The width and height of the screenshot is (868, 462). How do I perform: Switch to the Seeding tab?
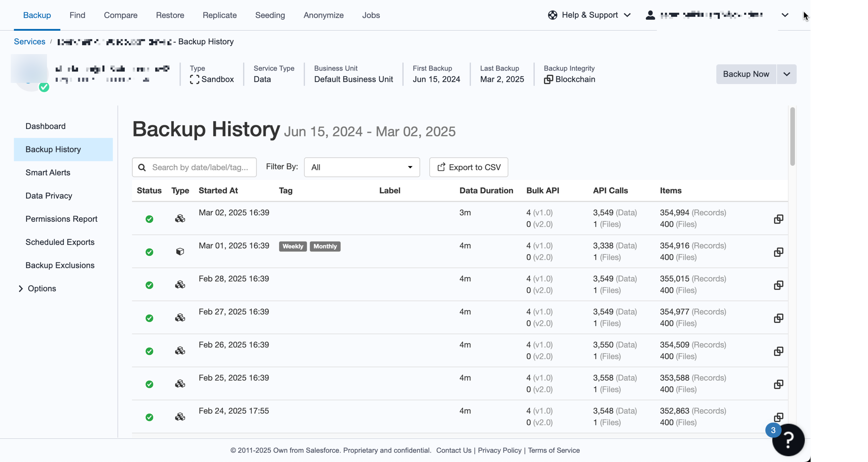(270, 15)
